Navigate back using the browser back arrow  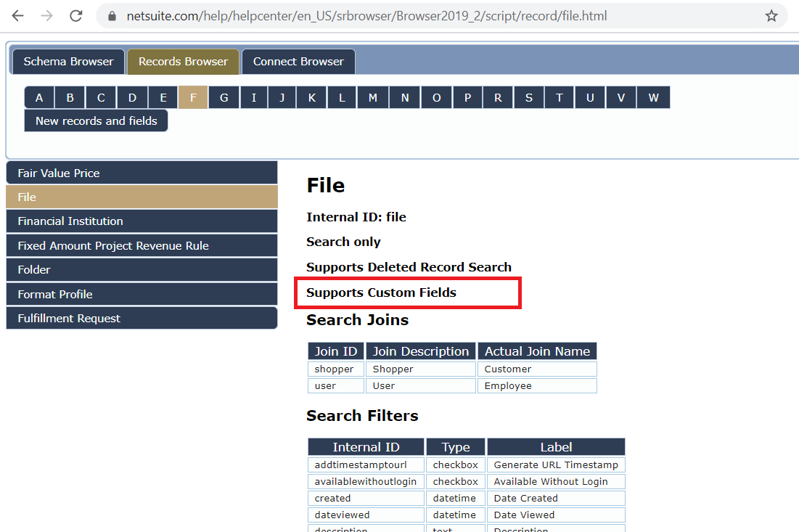tap(17, 15)
